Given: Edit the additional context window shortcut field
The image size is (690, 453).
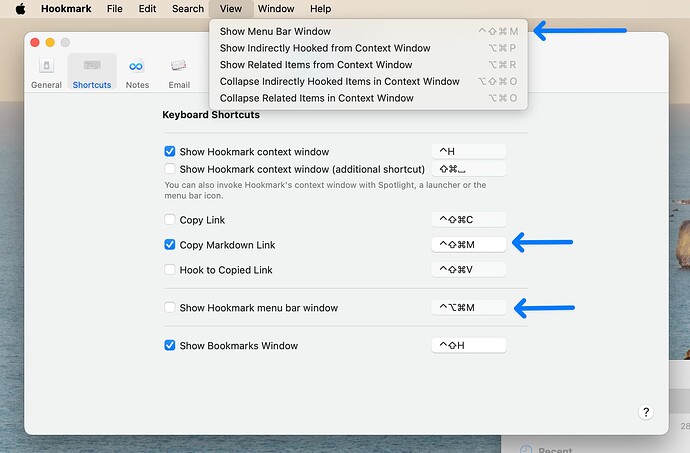Looking at the screenshot, I should (469, 169).
